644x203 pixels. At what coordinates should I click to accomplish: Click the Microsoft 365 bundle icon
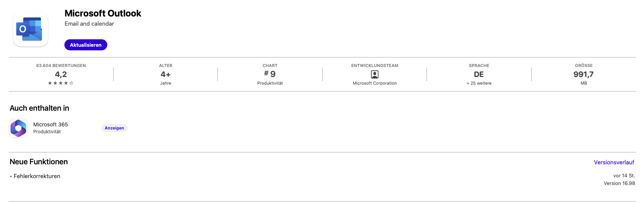18,128
